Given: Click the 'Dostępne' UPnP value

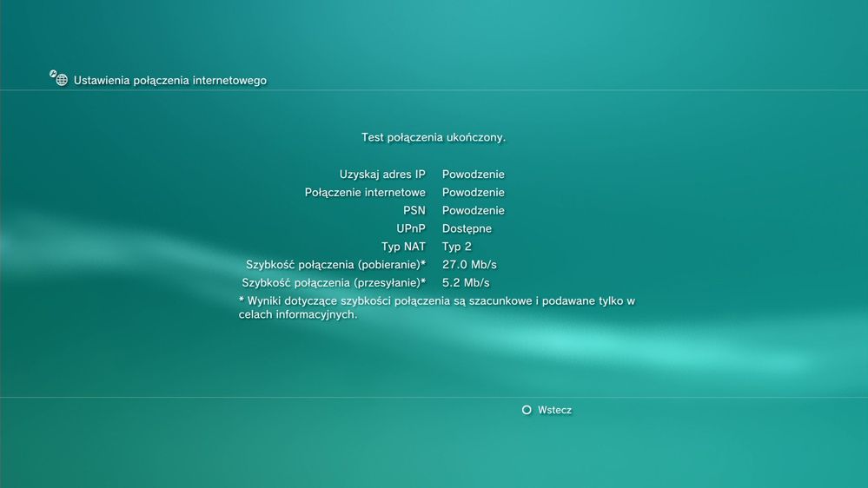Looking at the screenshot, I should tap(467, 229).
